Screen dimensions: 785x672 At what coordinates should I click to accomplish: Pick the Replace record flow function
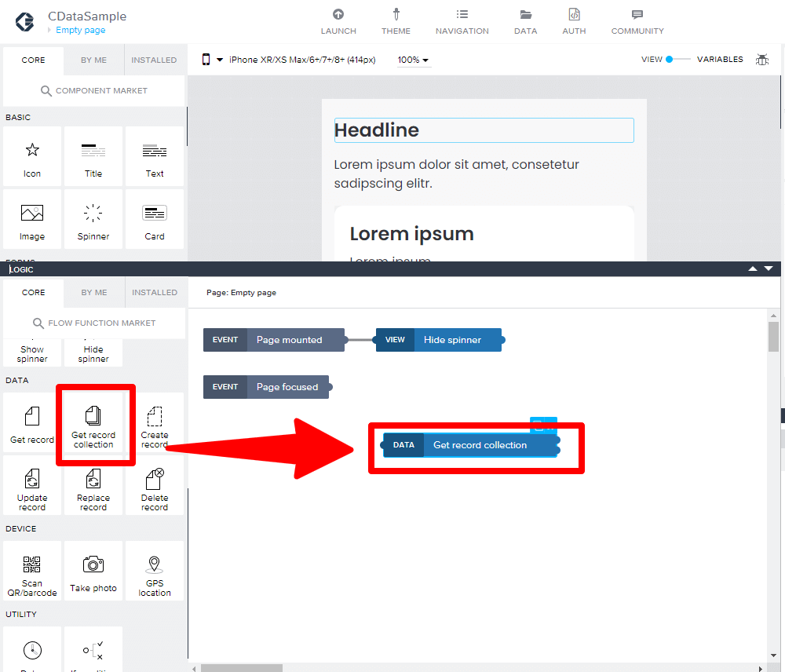point(93,485)
